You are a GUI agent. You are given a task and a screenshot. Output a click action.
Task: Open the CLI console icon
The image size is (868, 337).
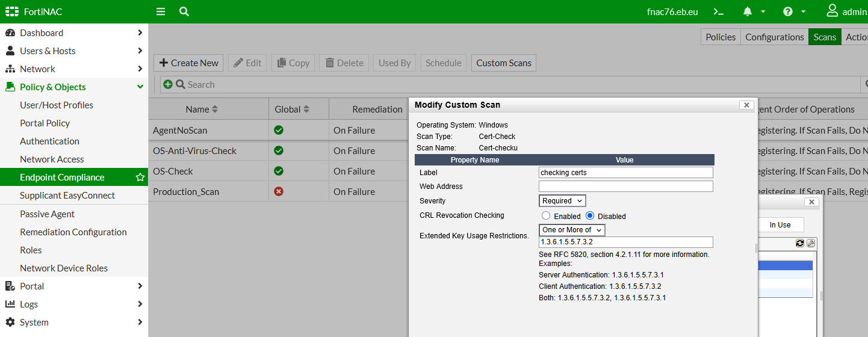pos(718,11)
